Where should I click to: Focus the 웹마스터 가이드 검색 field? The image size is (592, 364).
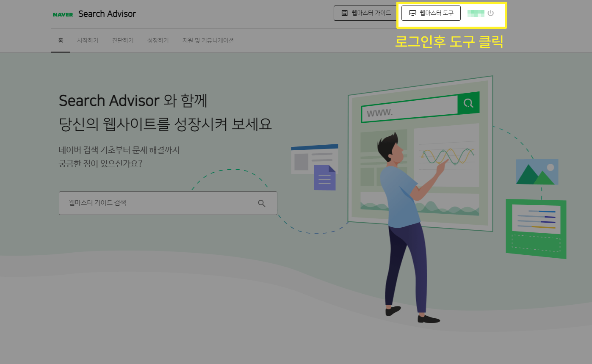168,203
